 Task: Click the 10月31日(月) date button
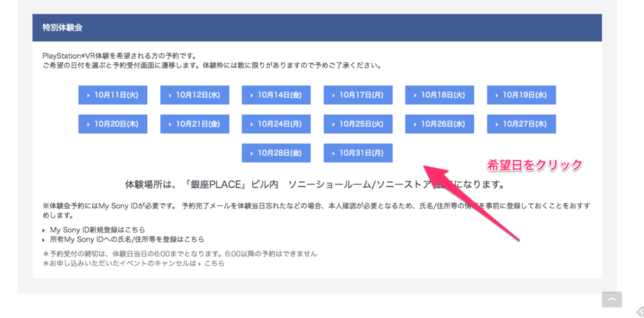coord(358,153)
